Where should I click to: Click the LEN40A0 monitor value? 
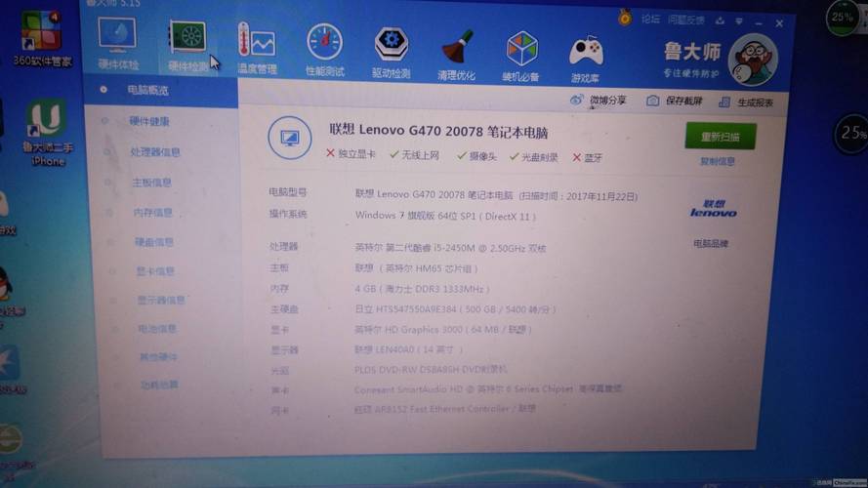click(409, 349)
